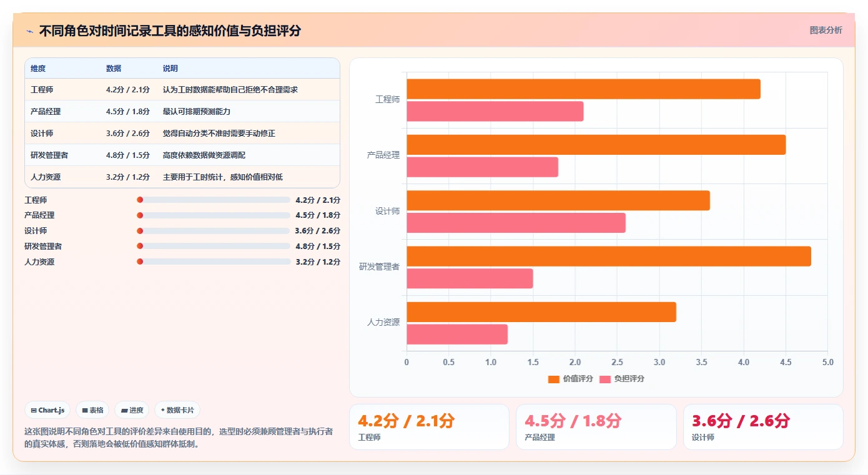This screenshot has width=868, height=475.
Task: Click 最认可排期预测能力 description
Action: (x=197, y=112)
